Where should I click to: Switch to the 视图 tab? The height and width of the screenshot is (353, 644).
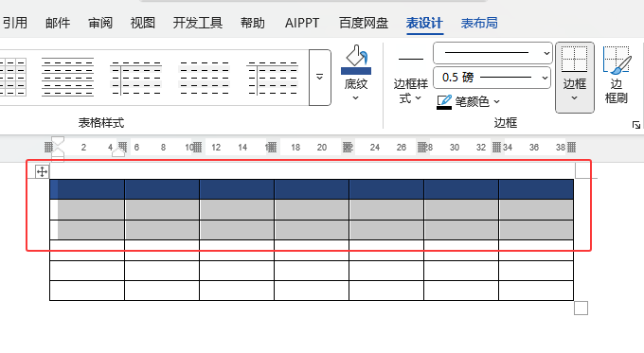142,23
